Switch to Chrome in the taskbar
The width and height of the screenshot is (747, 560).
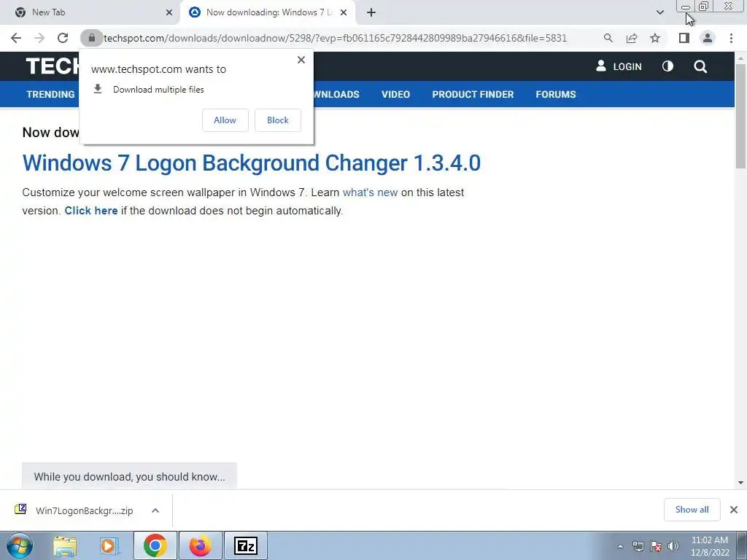[155, 545]
